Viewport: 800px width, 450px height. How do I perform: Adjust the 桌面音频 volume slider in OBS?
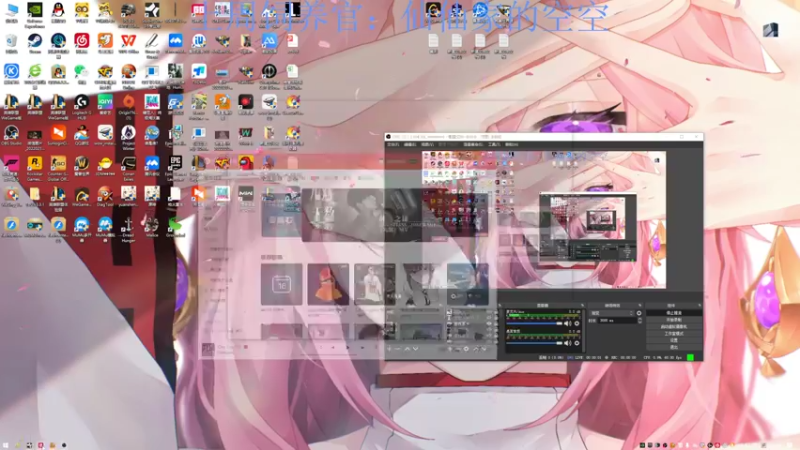pos(534,343)
